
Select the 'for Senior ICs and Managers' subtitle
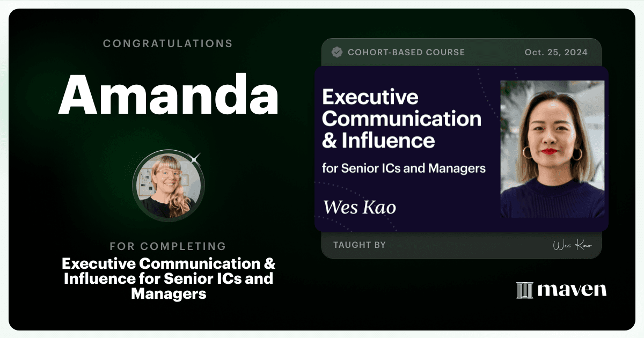point(404,168)
